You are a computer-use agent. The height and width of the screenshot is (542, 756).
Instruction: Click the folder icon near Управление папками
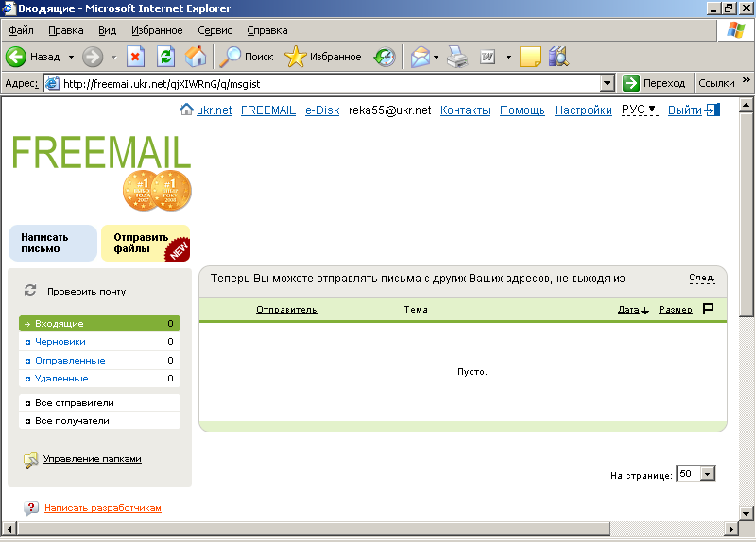pyautogui.click(x=30, y=460)
